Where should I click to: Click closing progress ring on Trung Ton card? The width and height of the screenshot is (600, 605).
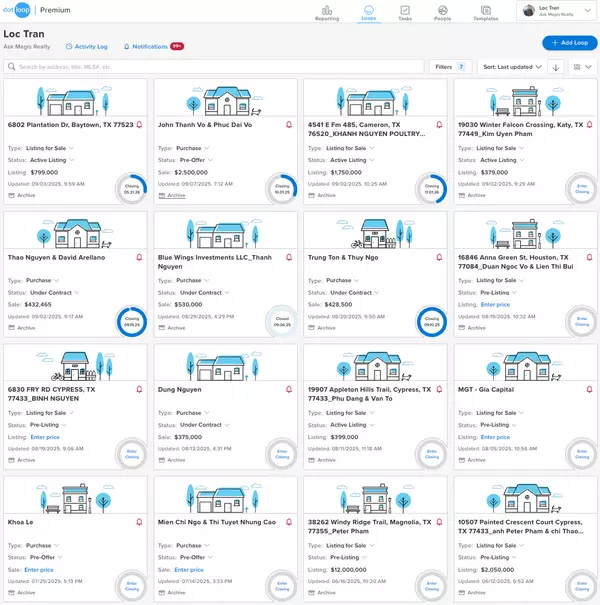(431, 319)
